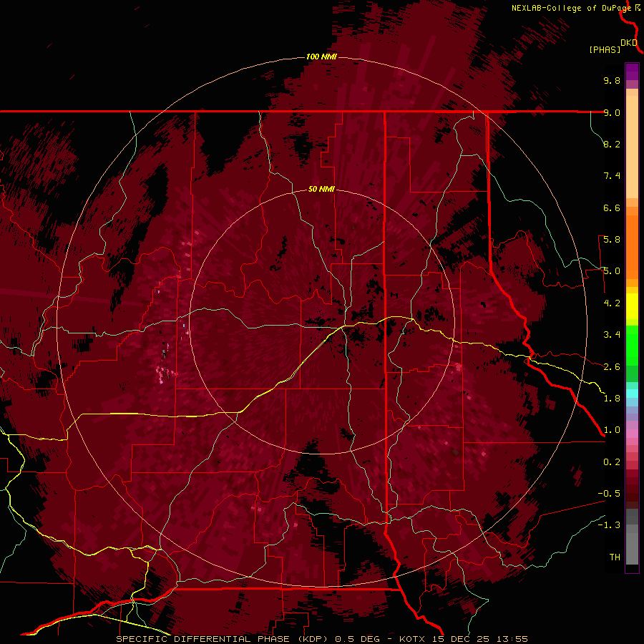Select the 9.8 scale value label
Screen dimensions: 644x644
tap(612, 80)
